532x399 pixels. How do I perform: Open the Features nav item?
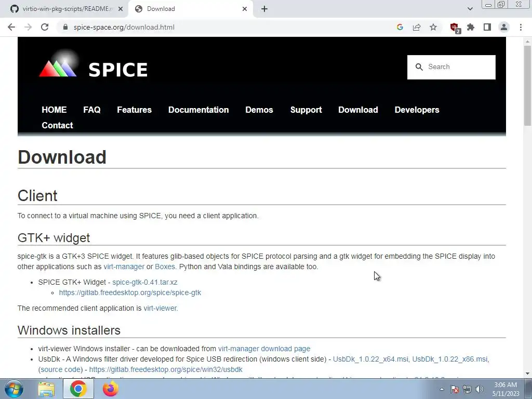click(135, 110)
